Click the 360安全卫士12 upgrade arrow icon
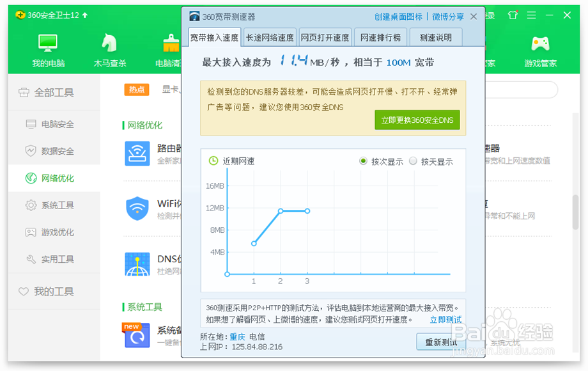Image resolution: width=588 pixels, height=371 pixels. [85, 15]
